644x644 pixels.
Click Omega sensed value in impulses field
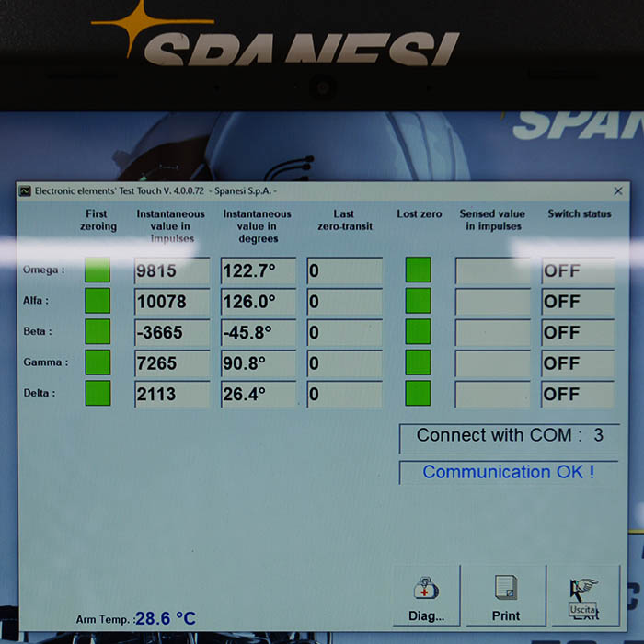click(x=492, y=271)
